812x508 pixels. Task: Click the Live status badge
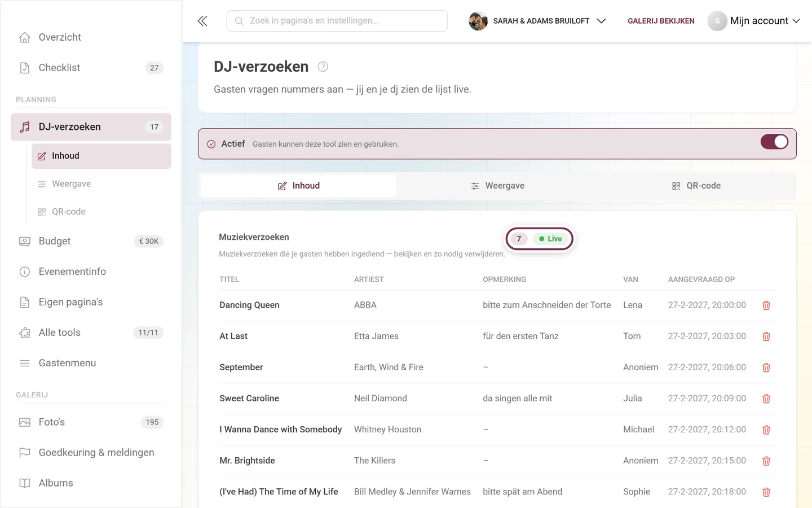(550, 239)
